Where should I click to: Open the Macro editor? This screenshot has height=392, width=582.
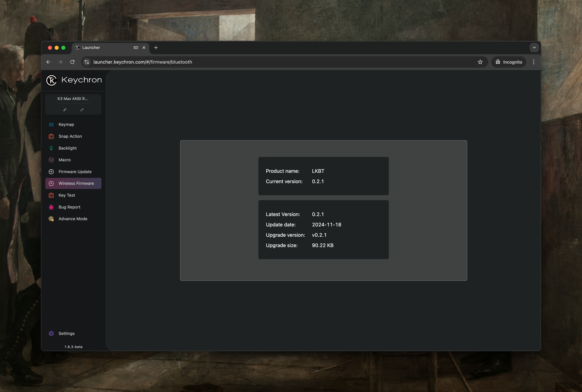point(65,160)
